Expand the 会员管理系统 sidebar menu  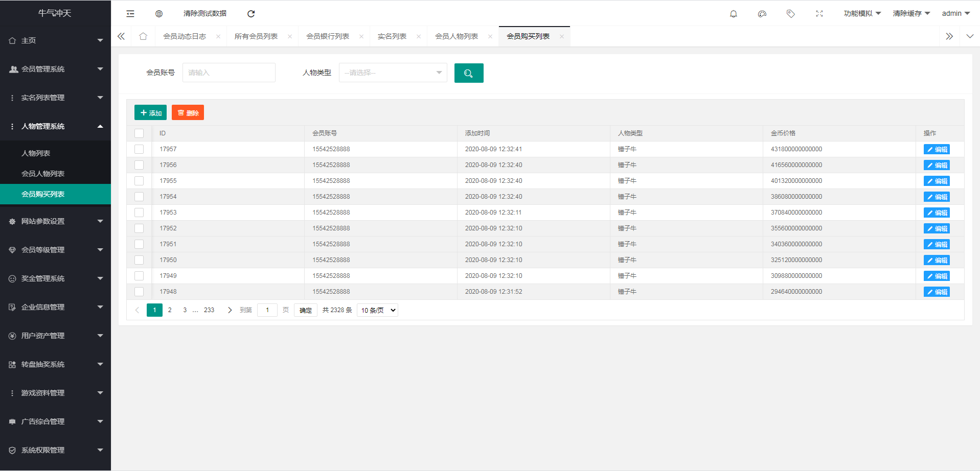55,69
